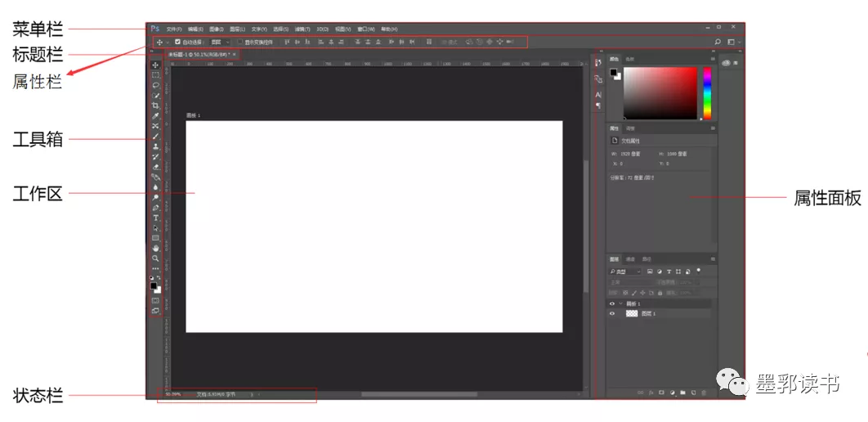Enable the 显示变换控件 checkbox
The image size is (868, 422).
click(239, 42)
